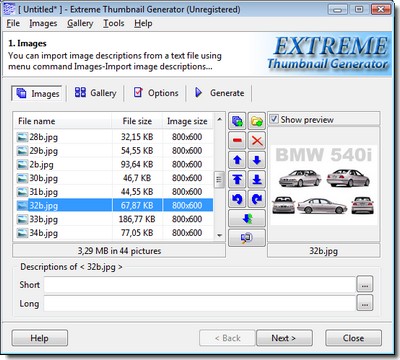The height and width of the screenshot is (360, 400).
Task: Click the add folder icon button
Action: (257, 121)
